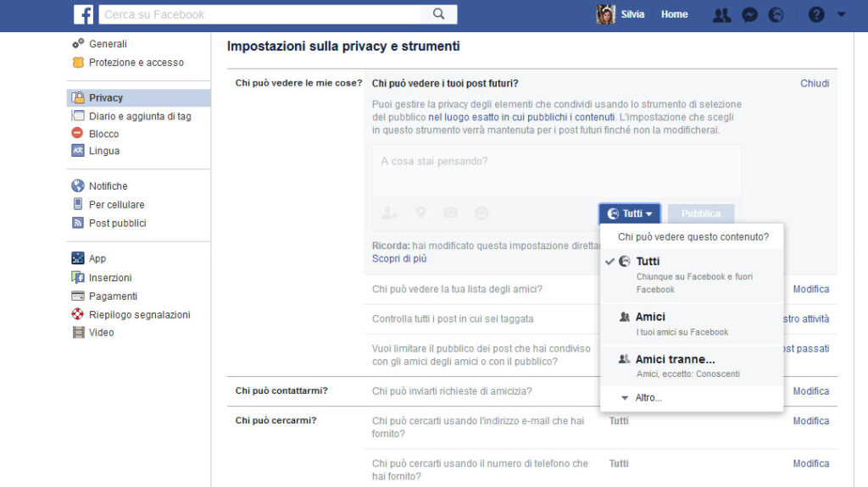The height and width of the screenshot is (487, 868).
Task: Click the Per cellulare phone icon
Action: coord(78,203)
